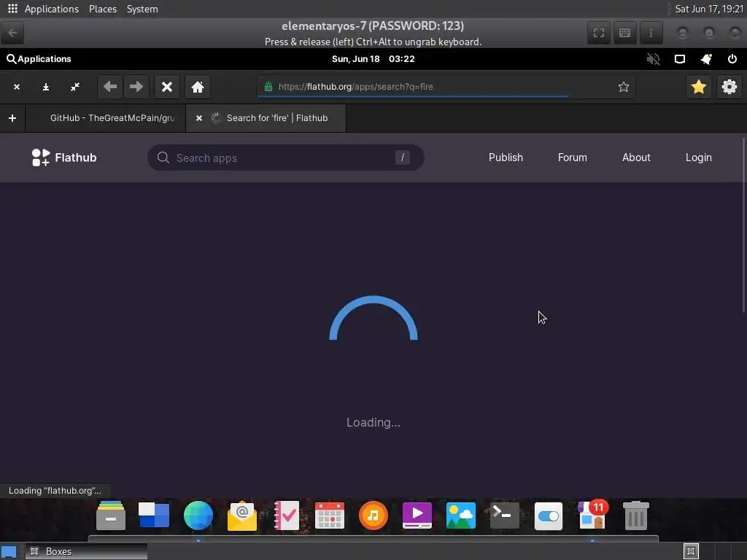Open Tasks app in the dock
747x560 pixels.
pos(286,516)
